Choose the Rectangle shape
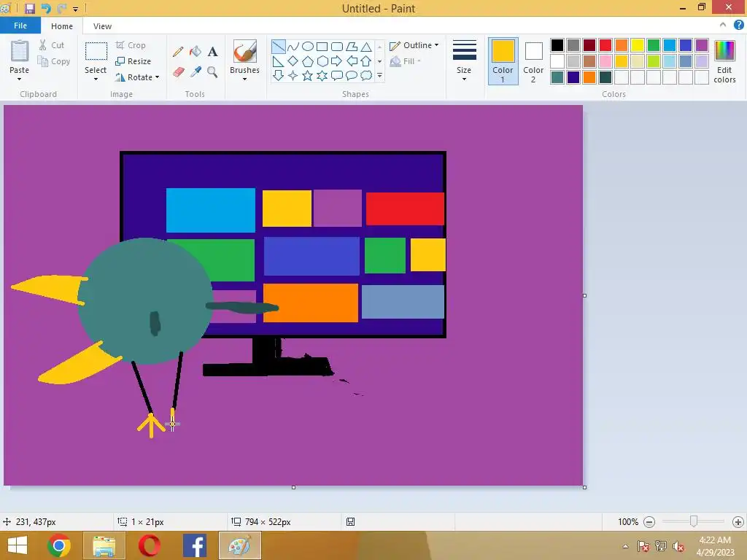Viewport: 747px width, 560px height. pyautogui.click(x=322, y=46)
